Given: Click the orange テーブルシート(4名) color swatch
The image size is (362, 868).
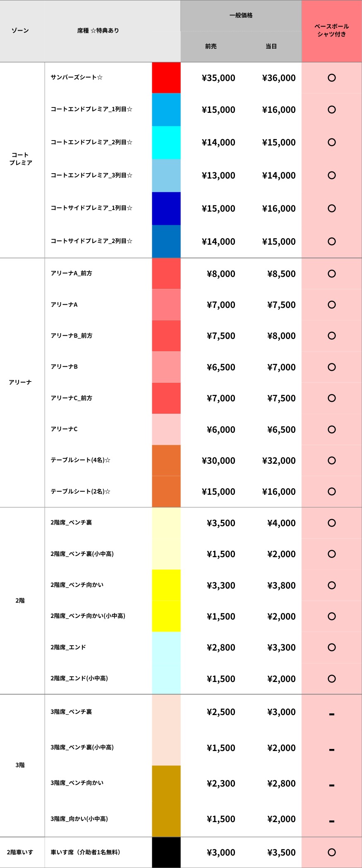Looking at the screenshot, I should coord(166,460).
